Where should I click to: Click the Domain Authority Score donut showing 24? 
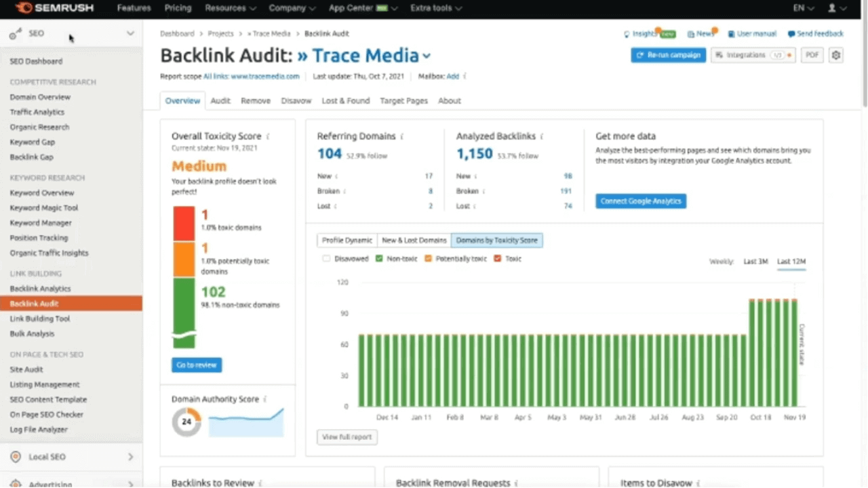tap(186, 422)
